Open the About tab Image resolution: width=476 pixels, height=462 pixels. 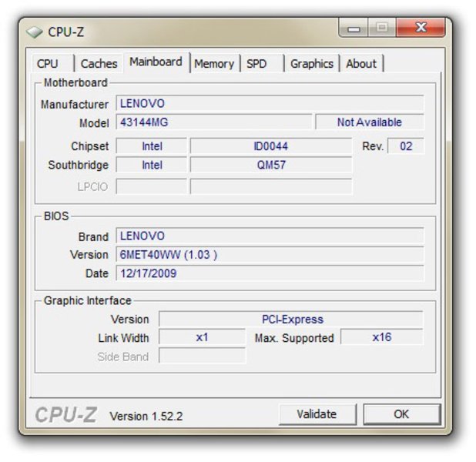click(361, 64)
